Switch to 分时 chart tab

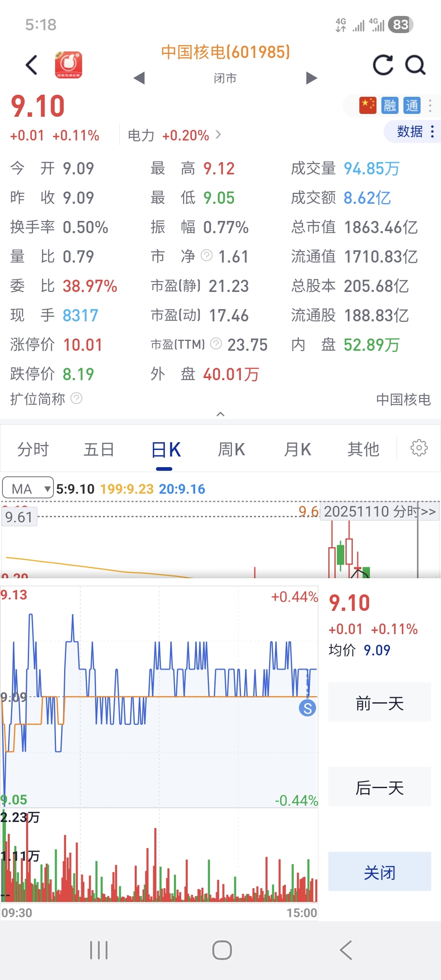tap(33, 450)
